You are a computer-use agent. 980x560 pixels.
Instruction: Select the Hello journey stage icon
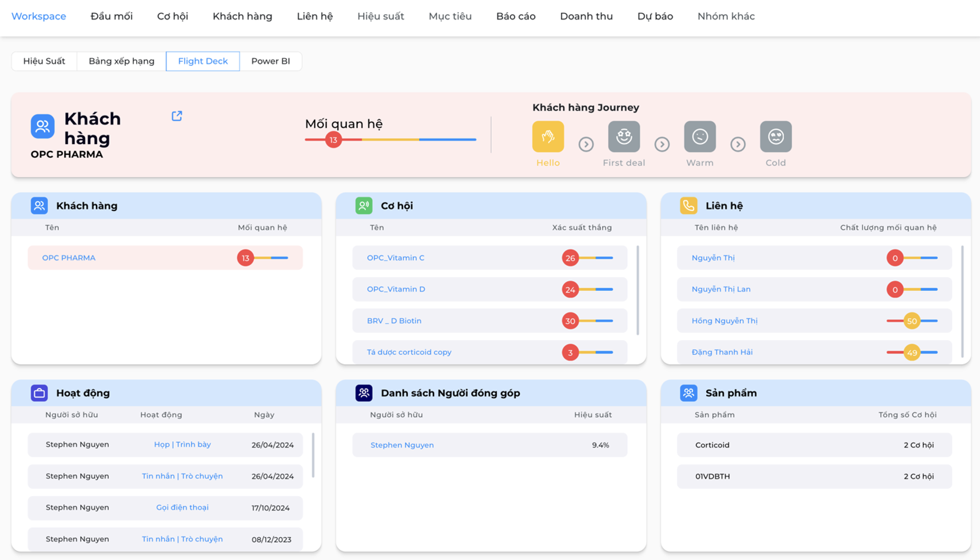(x=548, y=137)
